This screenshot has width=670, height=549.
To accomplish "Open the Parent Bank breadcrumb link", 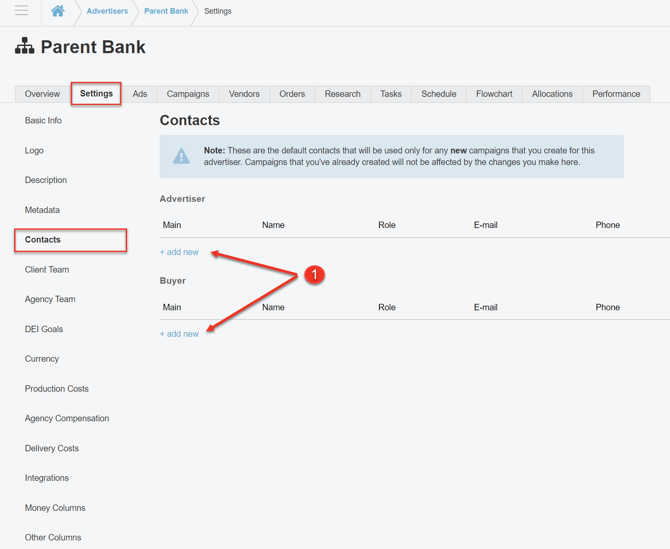I will click(166, 11).
